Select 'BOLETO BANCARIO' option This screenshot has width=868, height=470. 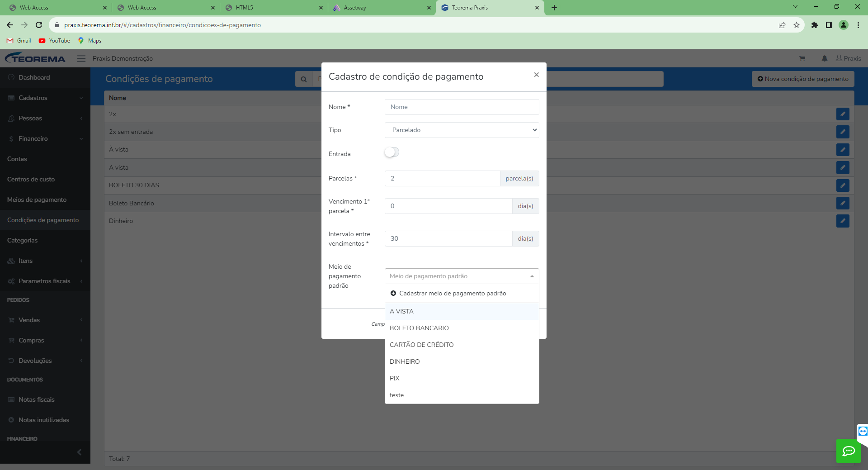pos(462,328)
